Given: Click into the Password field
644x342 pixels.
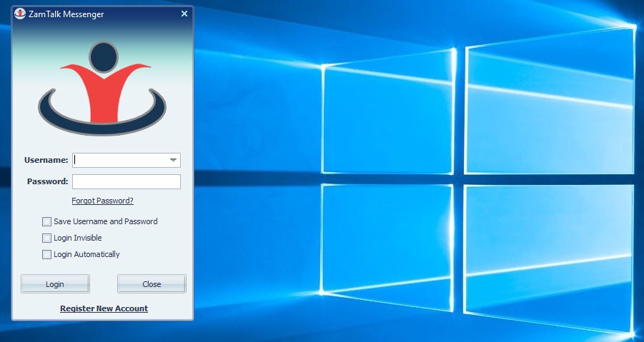Looking at the screenshot, I should [x=127, y=181].
